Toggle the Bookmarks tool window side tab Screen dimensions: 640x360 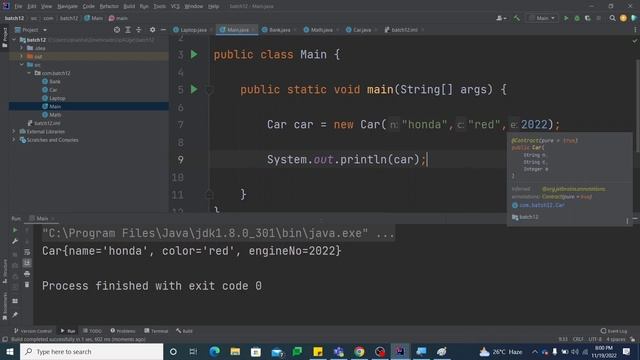coord(4,306)
